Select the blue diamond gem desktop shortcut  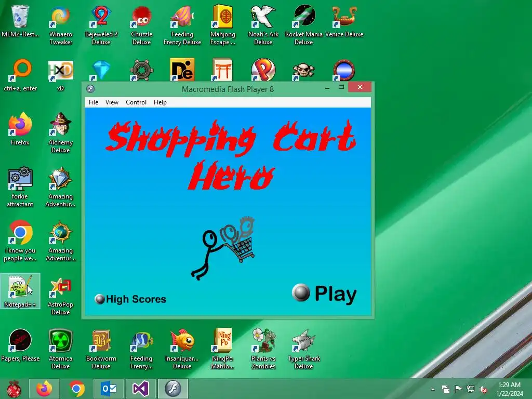101,70
